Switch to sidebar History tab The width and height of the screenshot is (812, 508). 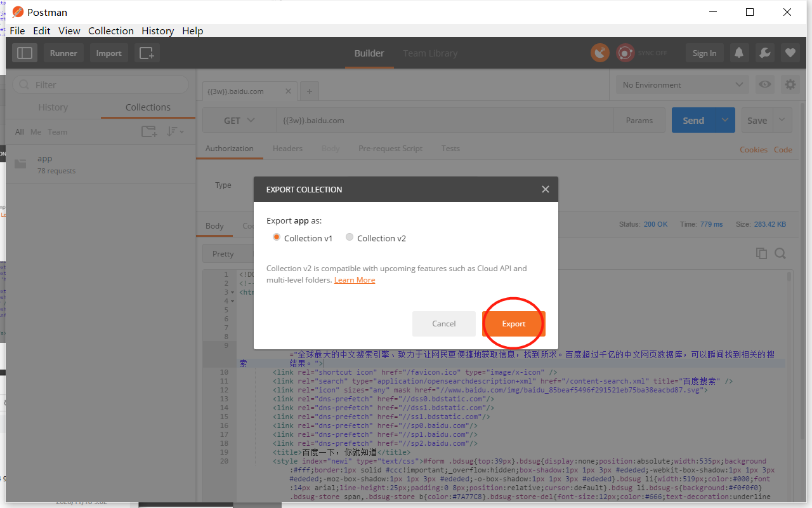(53, 107)
